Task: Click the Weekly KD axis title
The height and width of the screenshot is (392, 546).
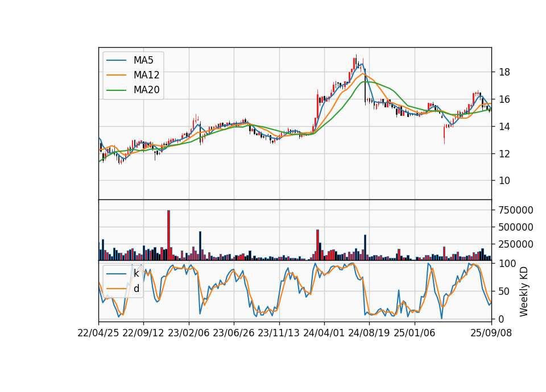Action: tap(524, 292)
